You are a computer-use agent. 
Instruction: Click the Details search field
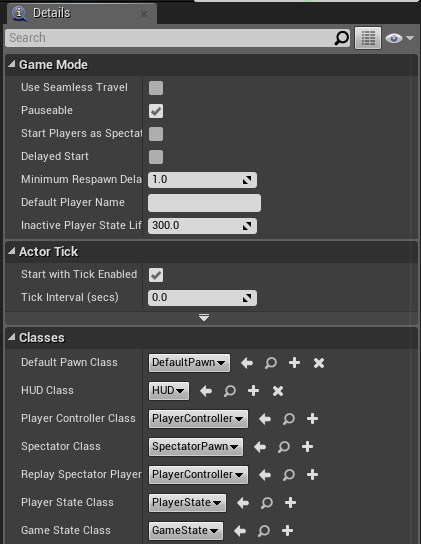tap(170, 38)
